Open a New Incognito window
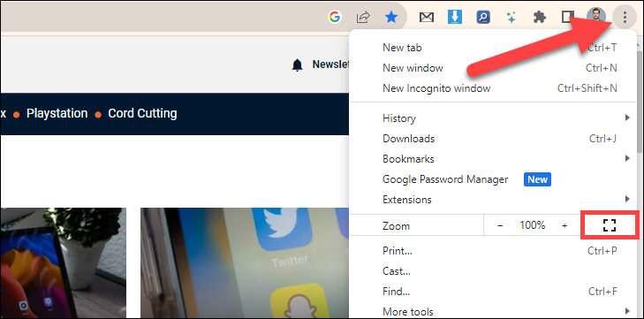644x319 pixels. click(493, 88)
